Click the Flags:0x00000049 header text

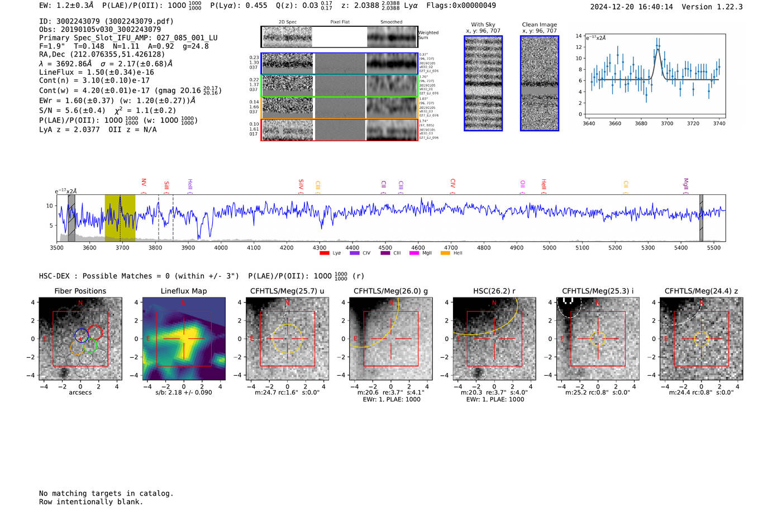pyautogui.click(x=461, y=6)
